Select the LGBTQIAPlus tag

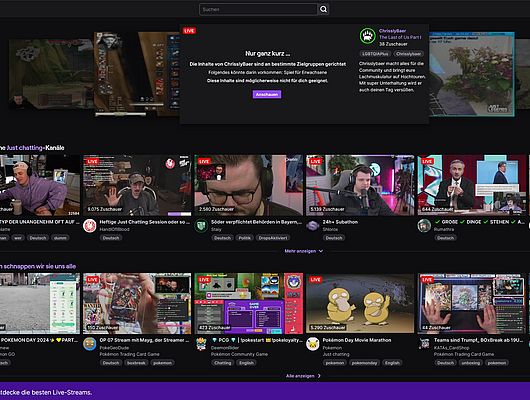pos(375,54)
